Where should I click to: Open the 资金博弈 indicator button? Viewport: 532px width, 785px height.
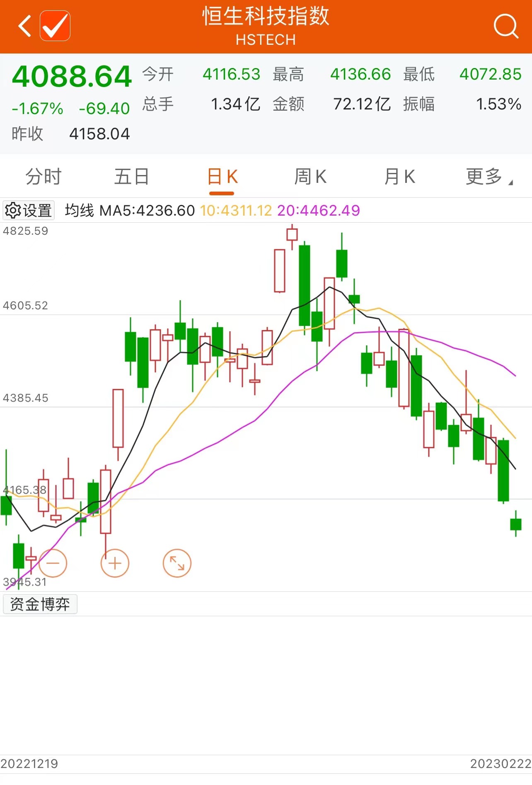pyautogui.click(x=40, y=604)
